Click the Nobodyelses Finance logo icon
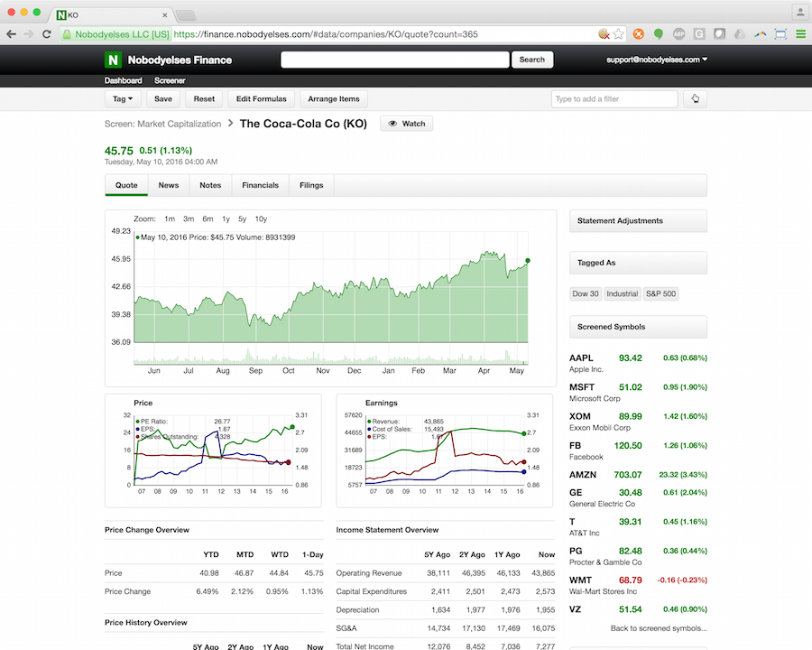812x650 pixels. [112, 60]
